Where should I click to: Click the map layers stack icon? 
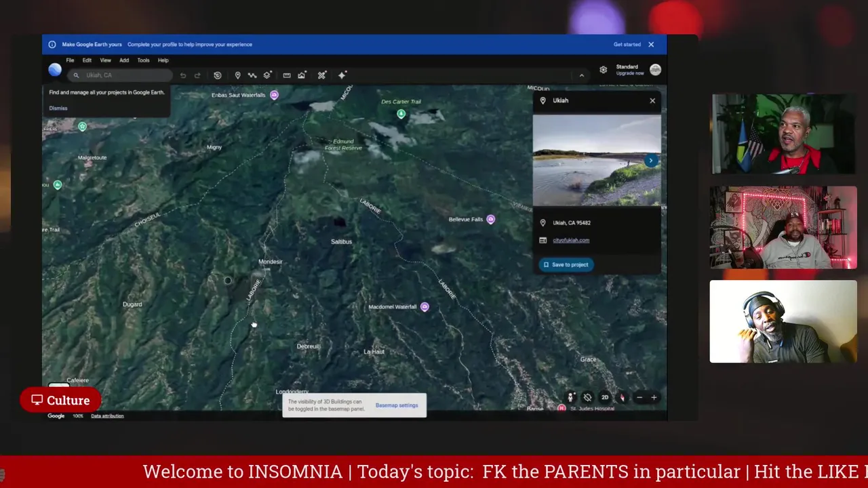tap(267, 75)
